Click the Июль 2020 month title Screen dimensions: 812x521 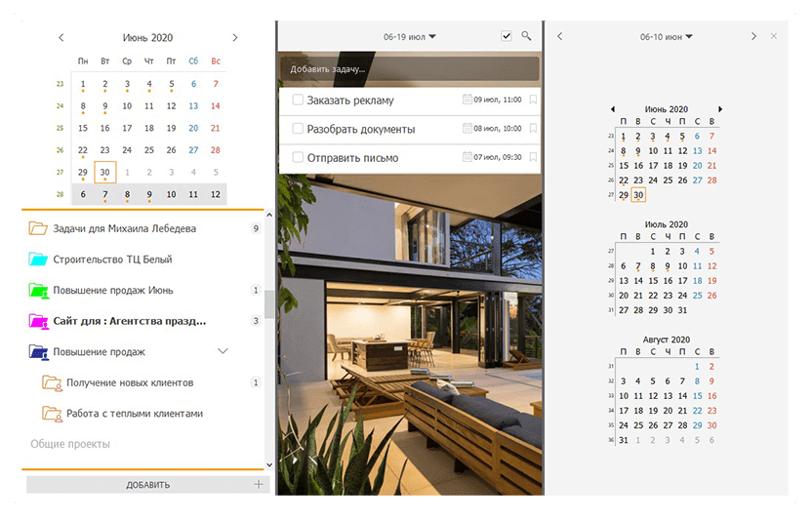(x=666, y=224)
